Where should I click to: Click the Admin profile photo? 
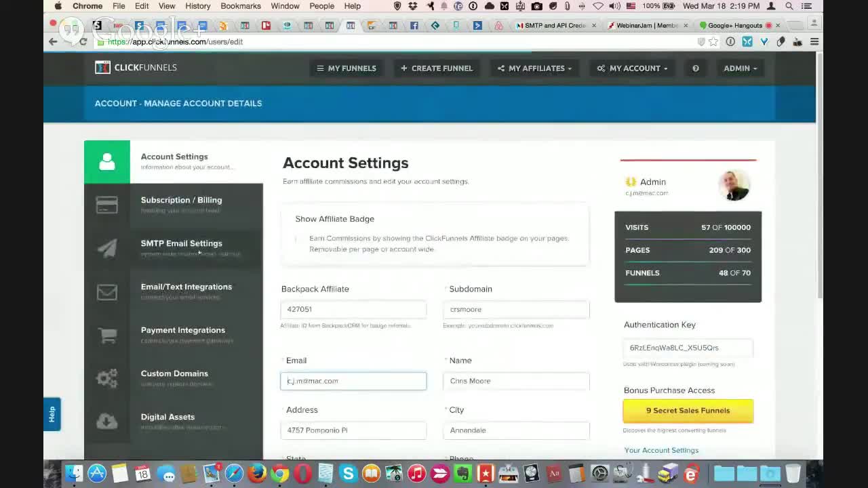tap(734, 184)
